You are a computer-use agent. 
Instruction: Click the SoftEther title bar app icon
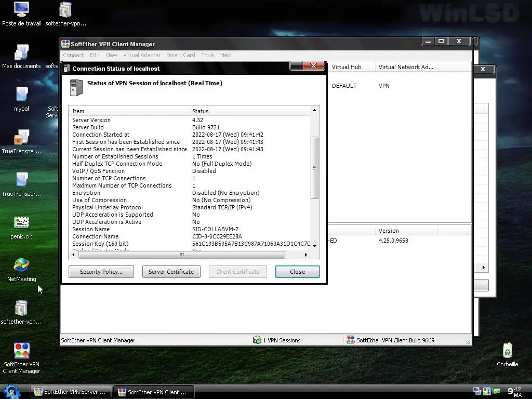pos(65,44)
